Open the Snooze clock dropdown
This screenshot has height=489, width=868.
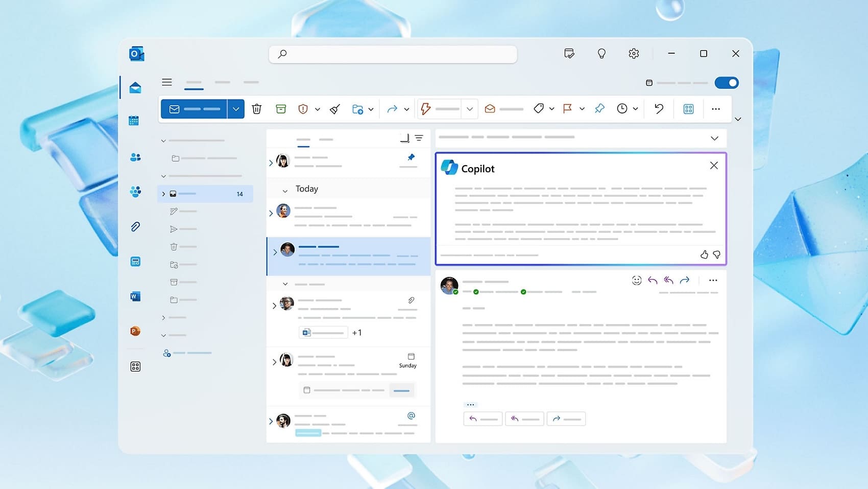(636, 109)
